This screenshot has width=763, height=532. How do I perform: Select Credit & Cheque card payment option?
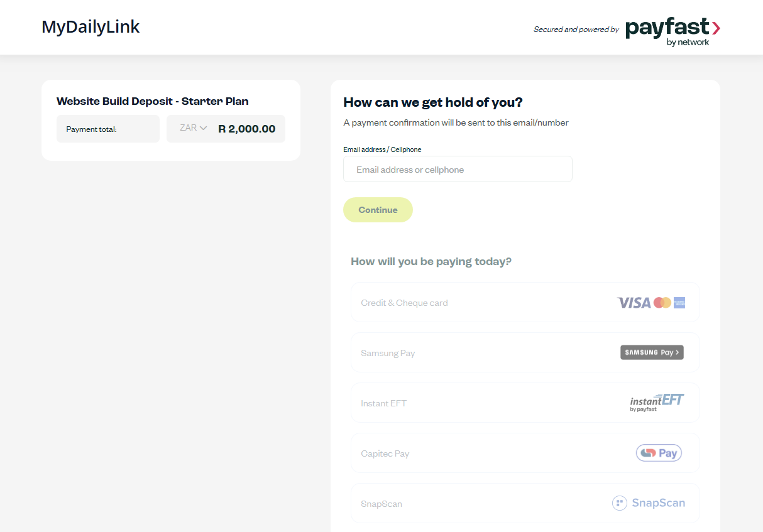[x=525, y=302]
